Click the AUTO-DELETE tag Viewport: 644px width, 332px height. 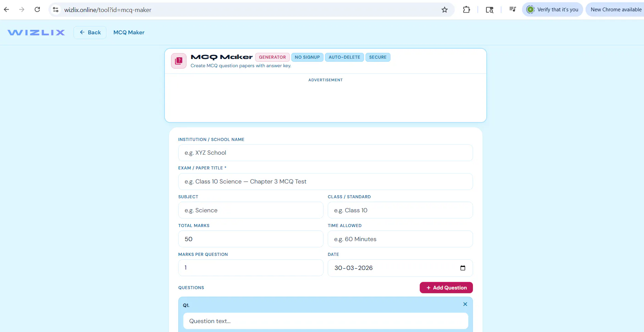tap(344, 57)
